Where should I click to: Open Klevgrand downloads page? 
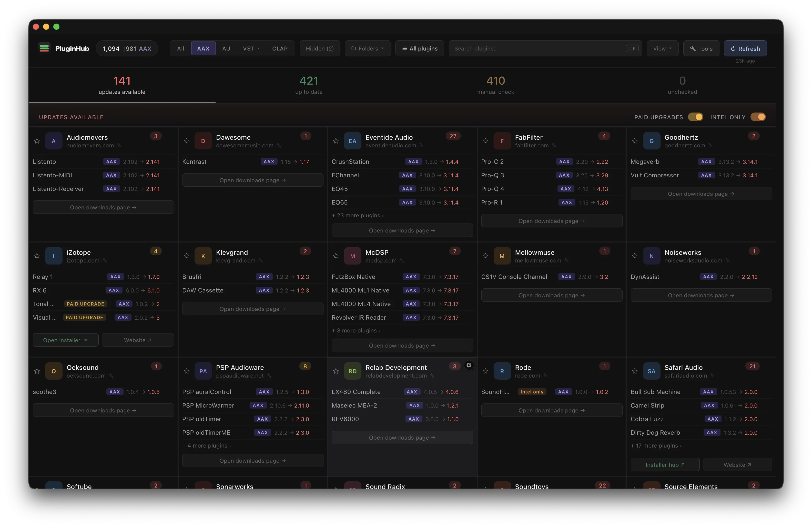(x=252, y=309)
